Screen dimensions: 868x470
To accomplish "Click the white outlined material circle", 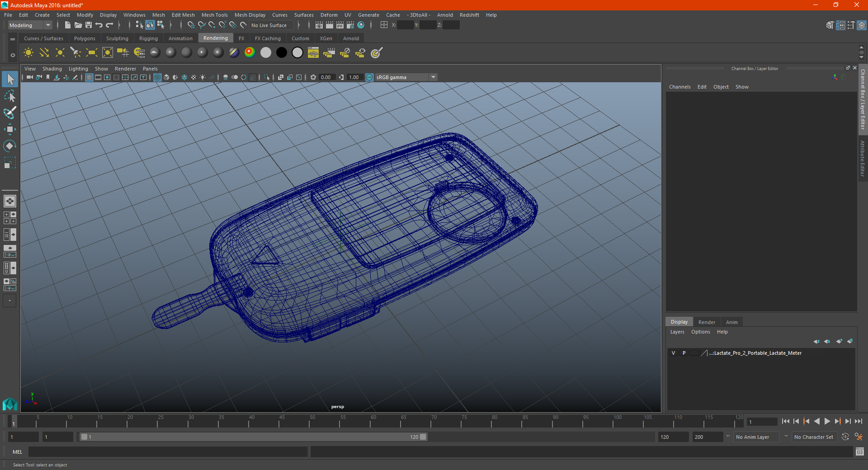I will click(x=297, y=53).
